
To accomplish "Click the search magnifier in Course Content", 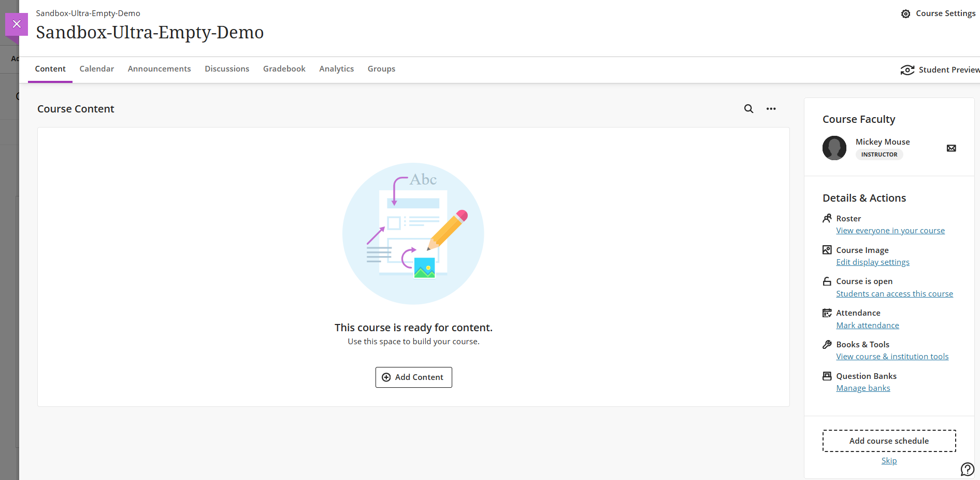I will pos(748,109).
